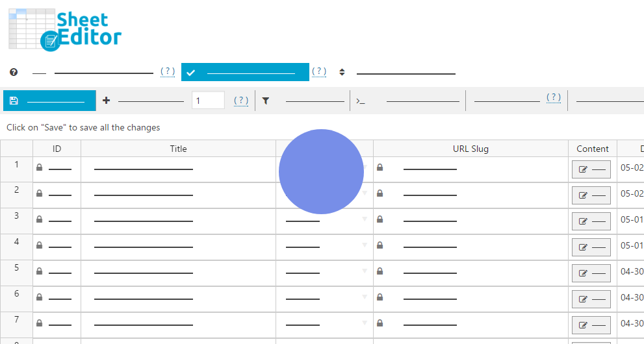Open the content edit button in row 6
This screenshot has height=344, width=644.
click(591, 299)
